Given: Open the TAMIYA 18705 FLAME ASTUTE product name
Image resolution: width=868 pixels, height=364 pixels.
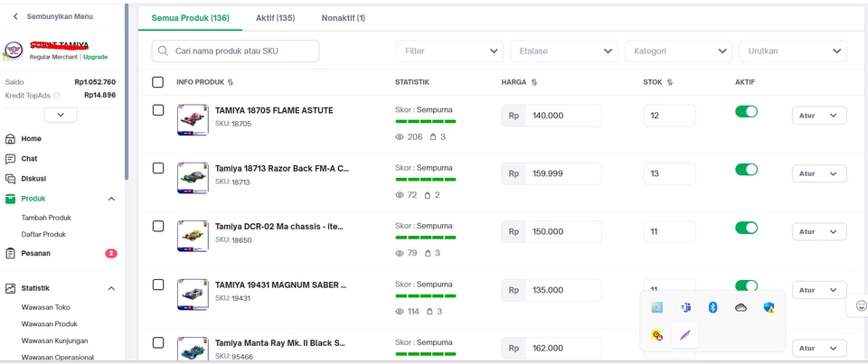Looking at the screenshot, I should (x=274, y=110).
